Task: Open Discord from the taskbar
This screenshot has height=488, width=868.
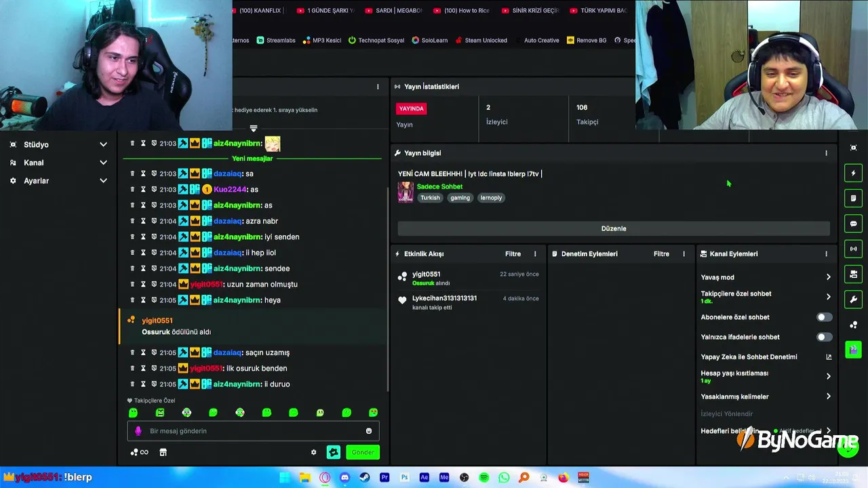Action: (x=344, y=478)
